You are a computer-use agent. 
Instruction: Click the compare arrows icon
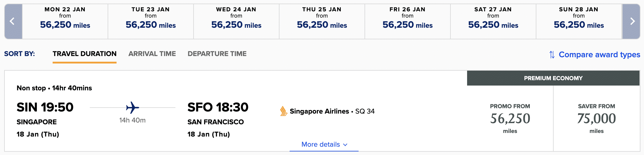click(552, 55)
